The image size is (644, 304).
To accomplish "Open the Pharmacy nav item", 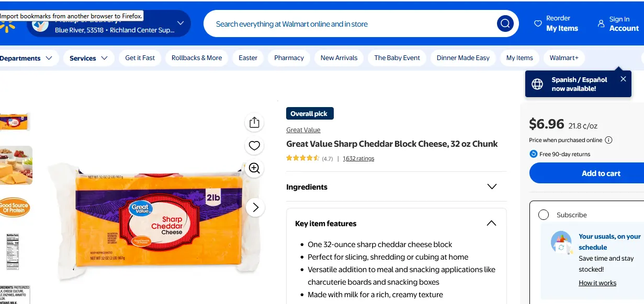I will pos(289,58).
